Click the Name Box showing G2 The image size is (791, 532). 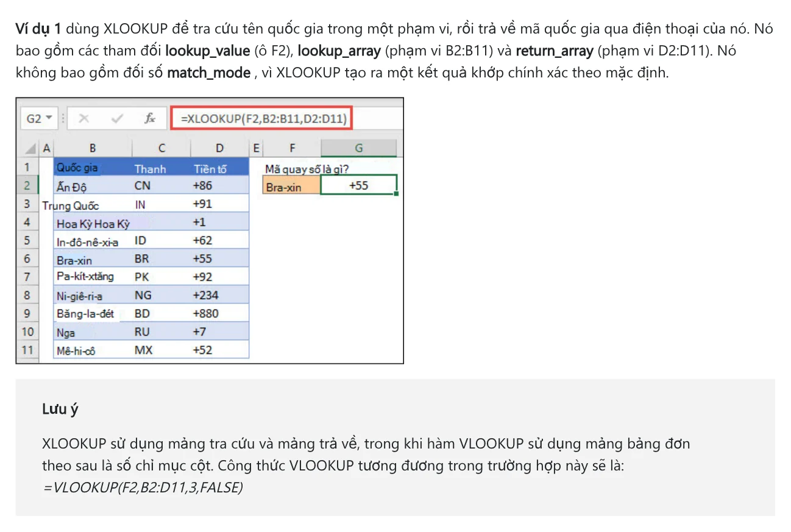(38, 118)
